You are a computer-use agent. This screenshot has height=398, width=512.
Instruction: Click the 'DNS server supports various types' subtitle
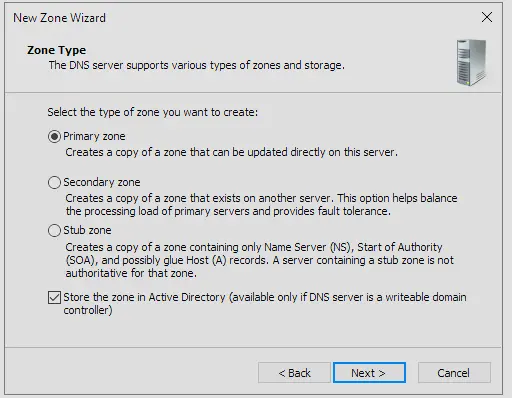click(x=197, y=65)
